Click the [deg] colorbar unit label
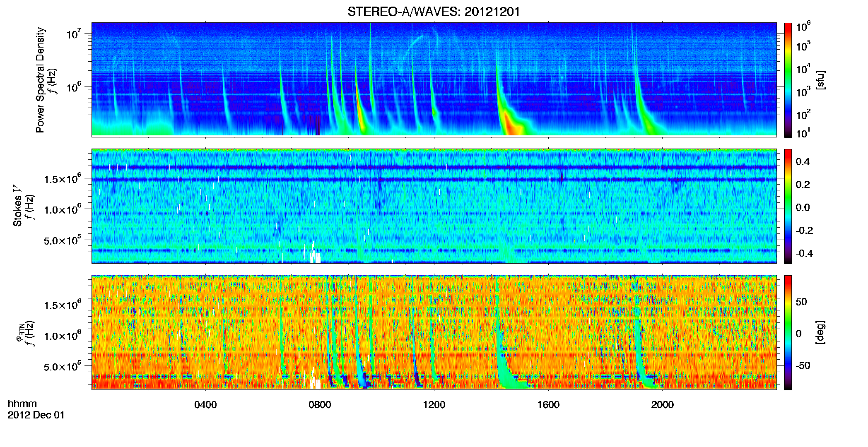The height and width of the screenshot is (447, 868). 820,332
